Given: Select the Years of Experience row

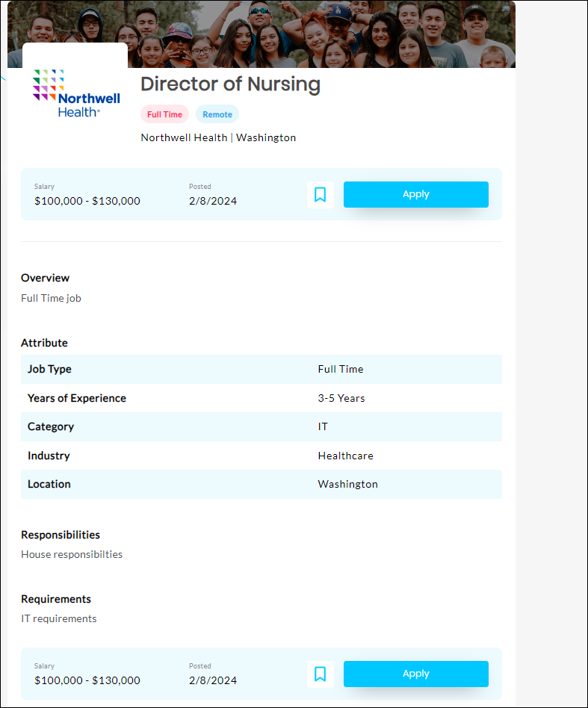Looking at the screenshot, I should tap(261, 398).
